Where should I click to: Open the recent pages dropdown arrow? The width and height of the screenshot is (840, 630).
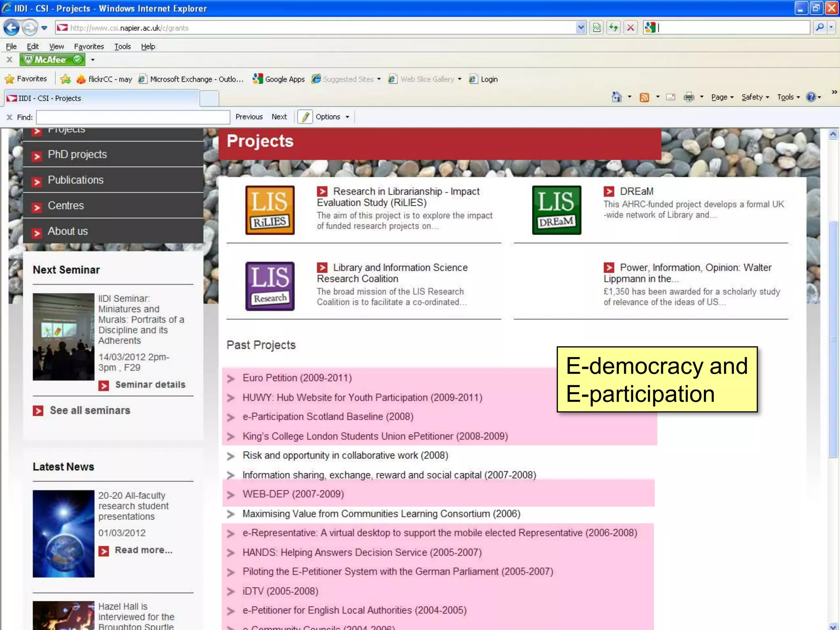[x=44, y=28]
